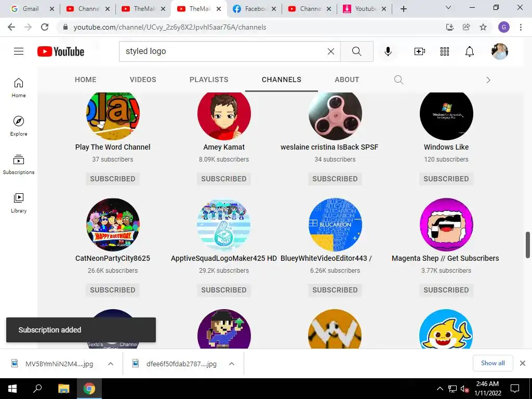
Task: Toggle subscription for Amey Kamat
Action: point(224,179)
